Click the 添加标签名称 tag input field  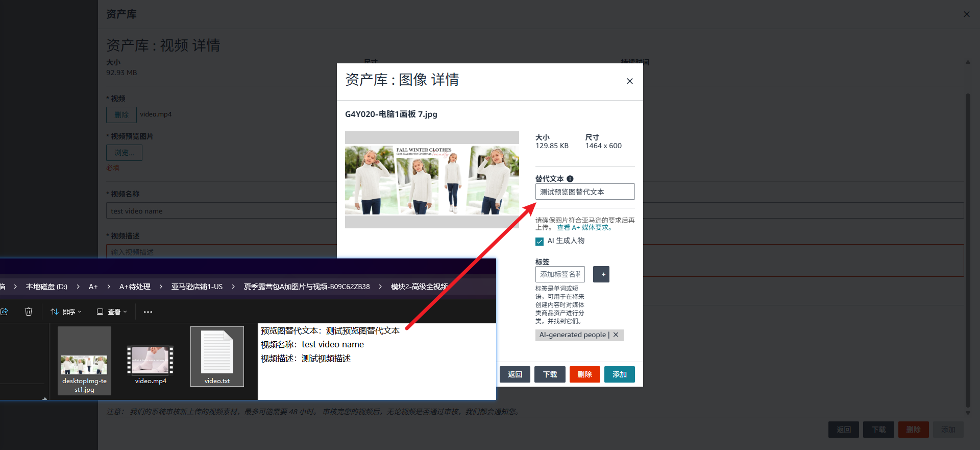(560, 274)
